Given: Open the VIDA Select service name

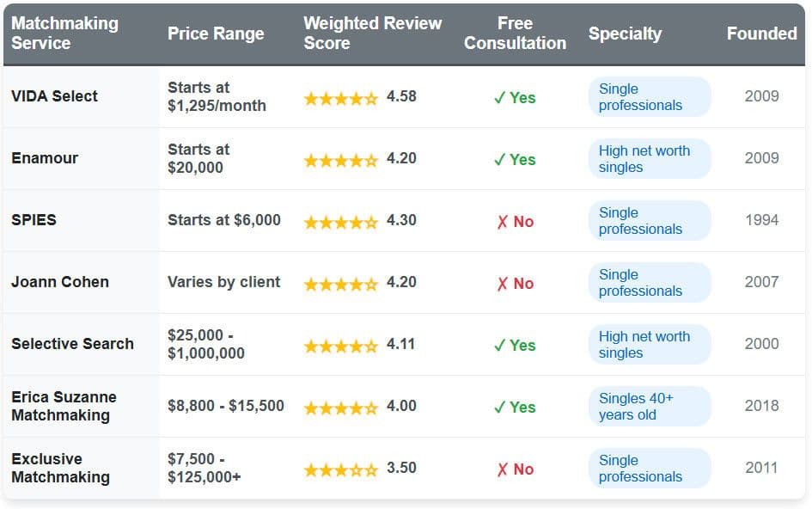Looking at the screenshot, I should tap(54, 96).
